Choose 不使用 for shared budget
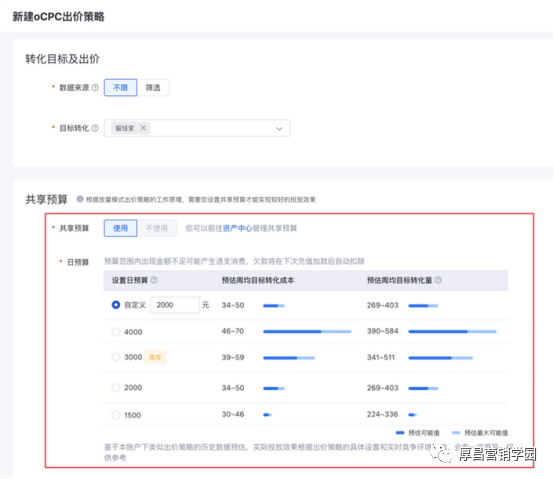This screenshot has width=554, height=479. click(x=157, y=228)
